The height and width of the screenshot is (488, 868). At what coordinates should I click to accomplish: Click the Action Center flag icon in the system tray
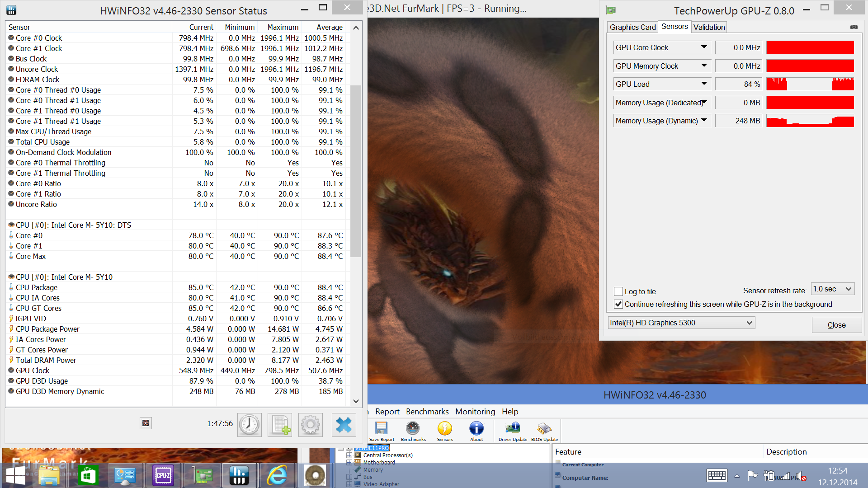(x=752, y=475)
